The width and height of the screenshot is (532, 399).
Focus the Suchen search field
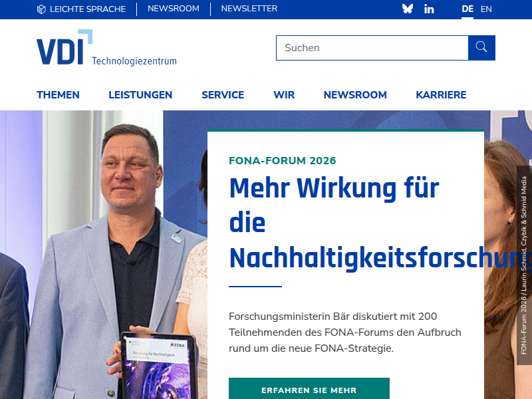[372, 48]
